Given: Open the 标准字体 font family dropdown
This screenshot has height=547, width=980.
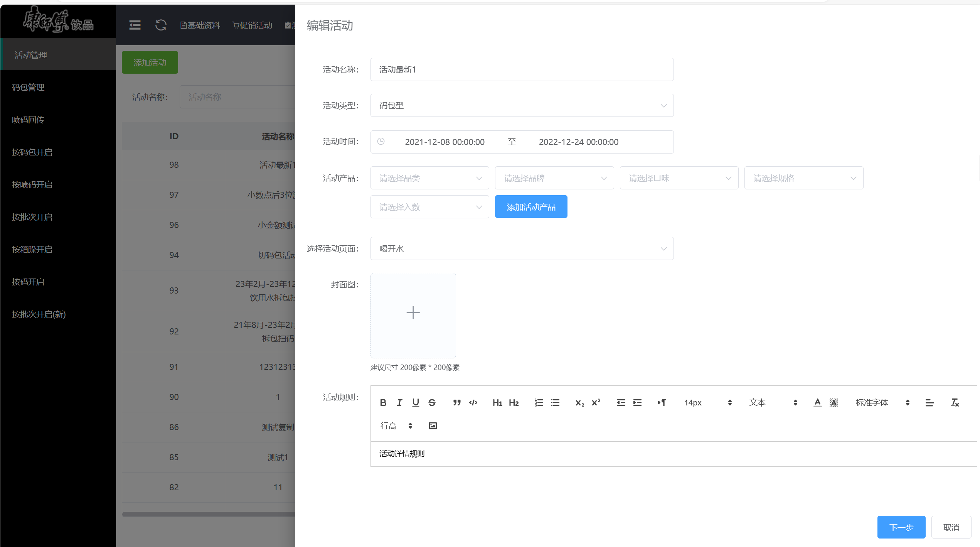Looking at the screenshot, I should coord(882,403).
